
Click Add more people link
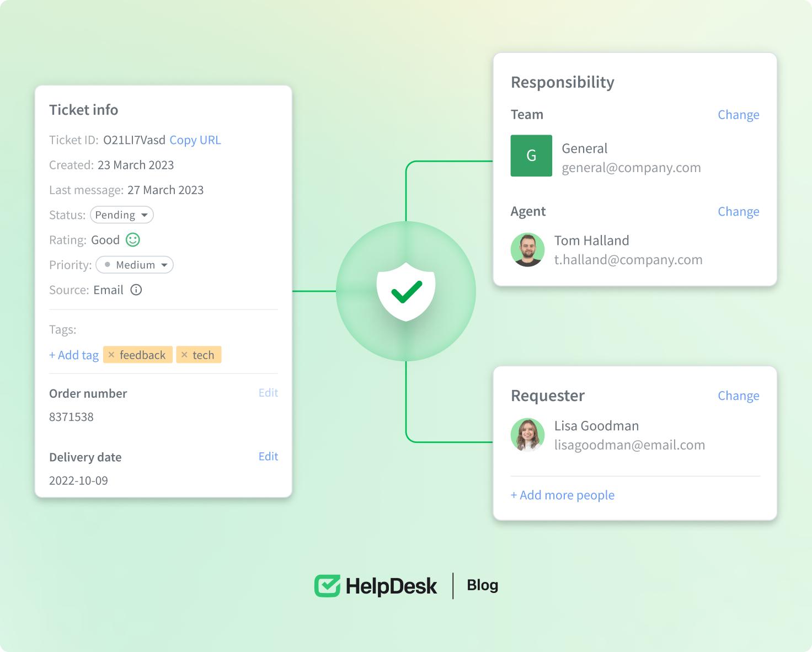tap(563, 495)
